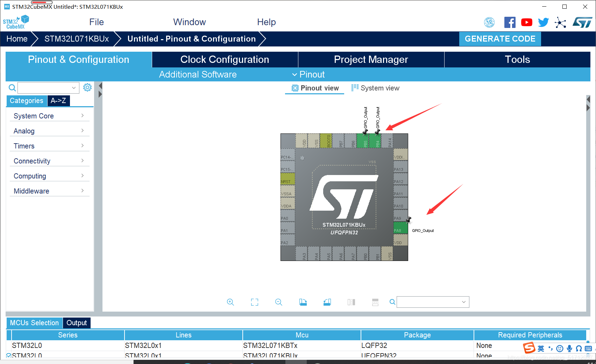Show categories sorted A->Z

[58, 101]
